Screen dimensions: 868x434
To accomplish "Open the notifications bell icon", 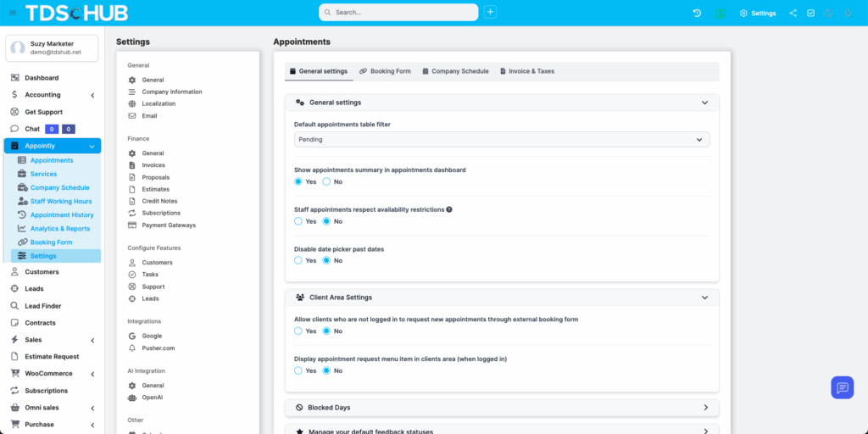I will coord(847,13).
